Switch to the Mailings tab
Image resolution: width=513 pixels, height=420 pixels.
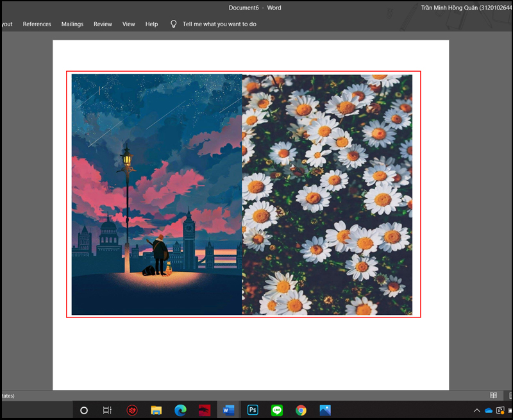72,24
